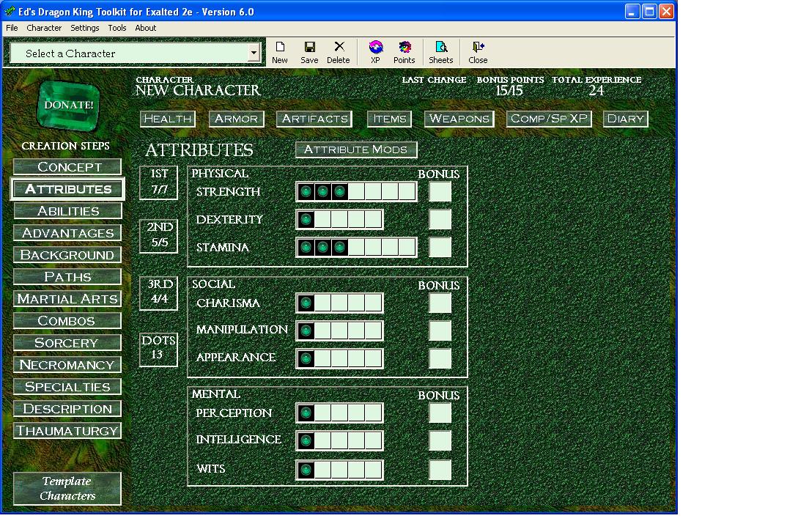Open the Weapons section

pyautogui.click(x=459, y=119)
